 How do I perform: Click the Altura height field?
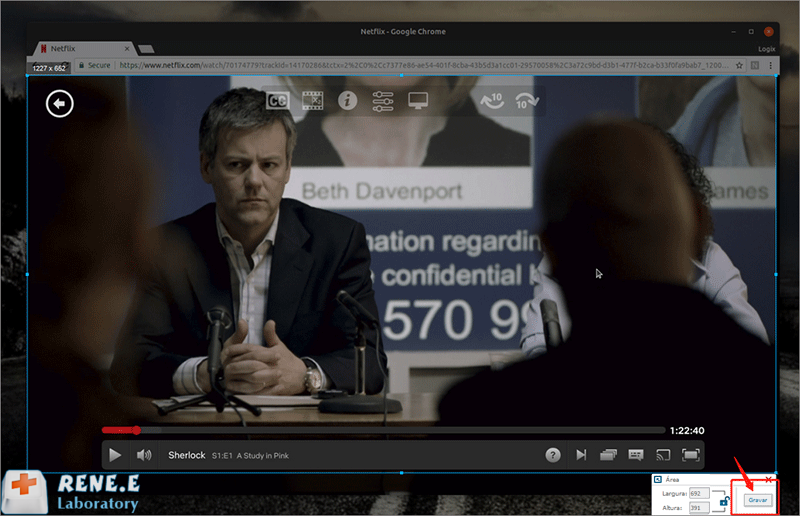pos(698,508)
